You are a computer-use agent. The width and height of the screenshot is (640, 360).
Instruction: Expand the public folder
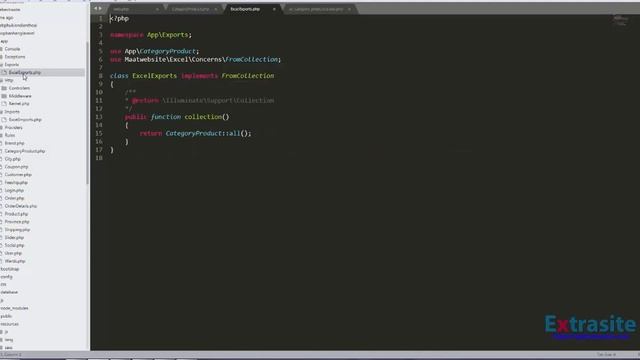pyautogui.click(x=6, y=316)
